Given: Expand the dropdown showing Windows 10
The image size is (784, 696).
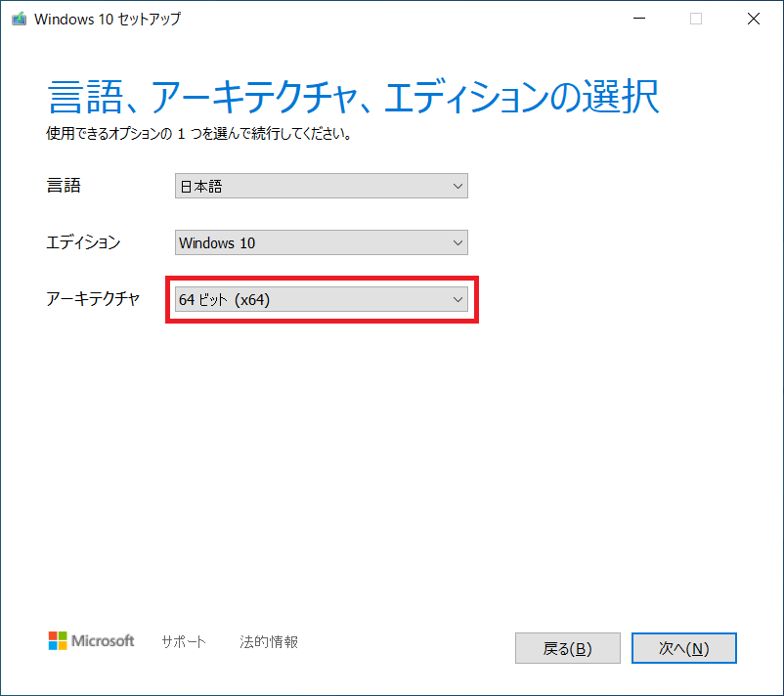Looking at the screenshot, I should (321, 242).
